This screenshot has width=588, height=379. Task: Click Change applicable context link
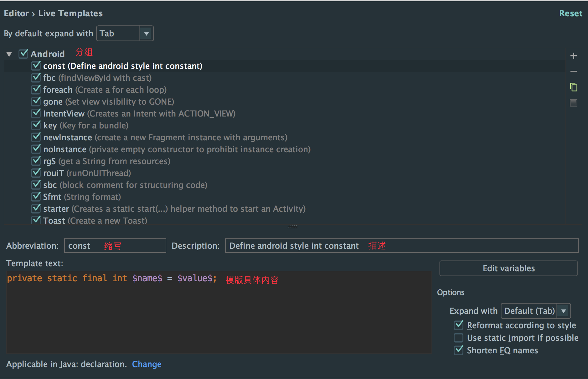(x=147, y=364)
